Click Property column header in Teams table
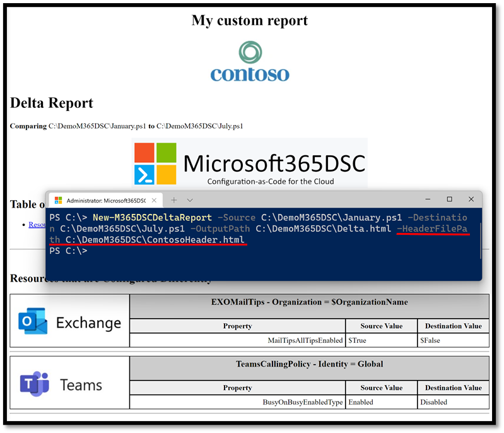 [238, 388]
